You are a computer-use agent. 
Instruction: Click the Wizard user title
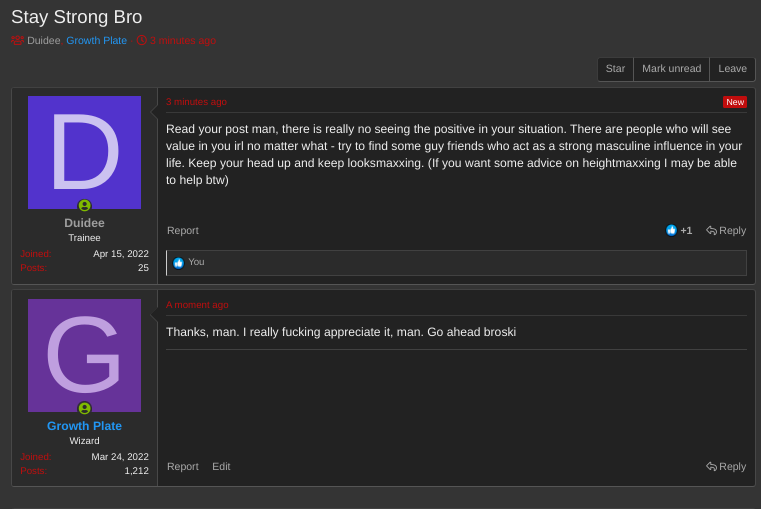pos(84,441)
